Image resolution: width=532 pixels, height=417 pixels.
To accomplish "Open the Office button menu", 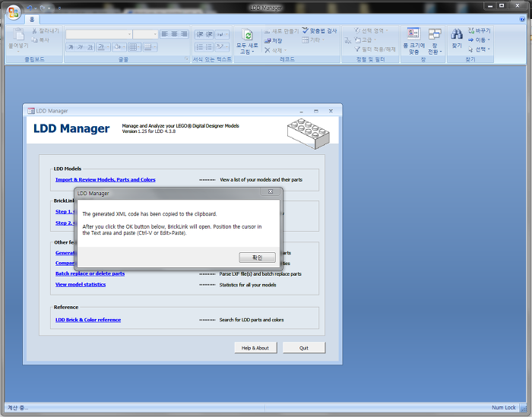I will [14, 12].
